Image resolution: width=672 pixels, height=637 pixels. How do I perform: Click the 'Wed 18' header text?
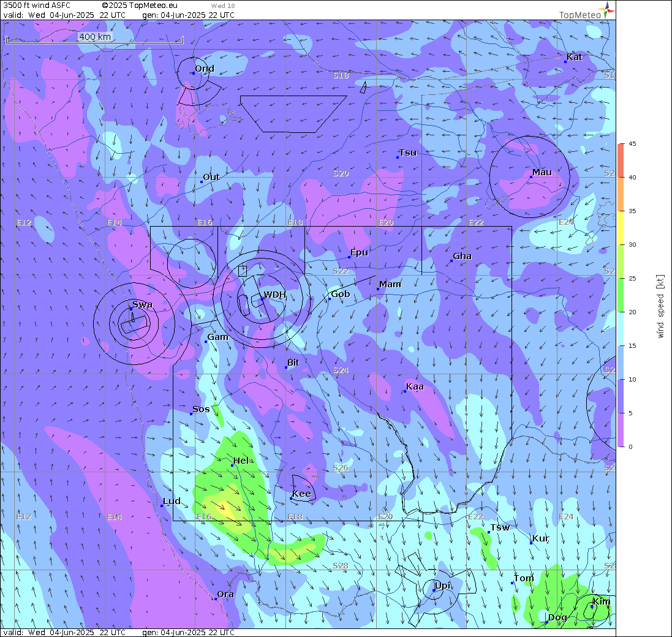point(223,6)
